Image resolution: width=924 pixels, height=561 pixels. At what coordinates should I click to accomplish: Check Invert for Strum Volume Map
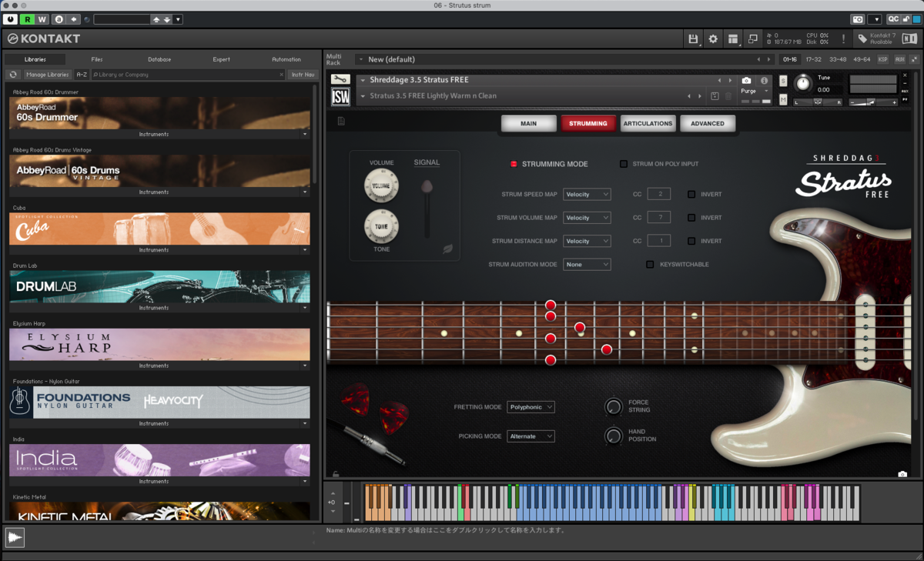[x=691, y=218]
